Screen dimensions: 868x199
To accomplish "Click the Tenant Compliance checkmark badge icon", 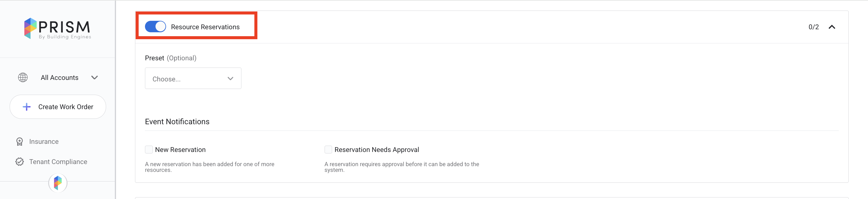I will point(20,162).
